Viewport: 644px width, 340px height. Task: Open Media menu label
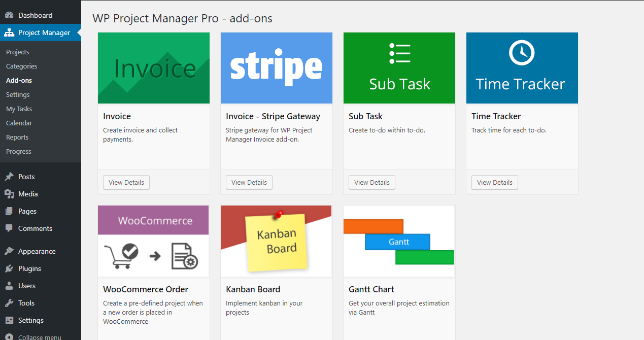28,194
